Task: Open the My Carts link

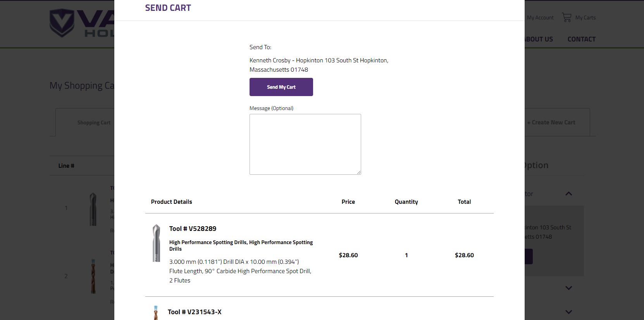Action: pyautogui.click(x=585, y=18)
